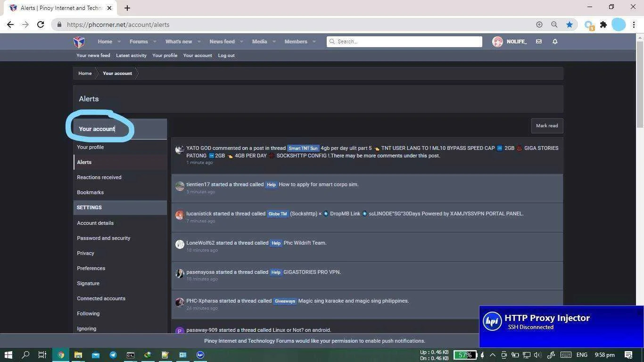
Task: Open Your news feed link
Action: (93, 56)
